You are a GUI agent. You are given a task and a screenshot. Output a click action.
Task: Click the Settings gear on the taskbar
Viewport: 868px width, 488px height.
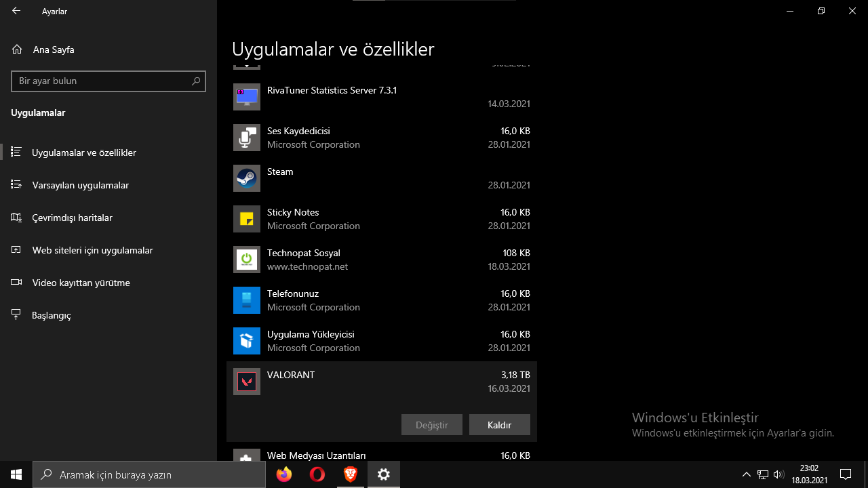point(384,474)
